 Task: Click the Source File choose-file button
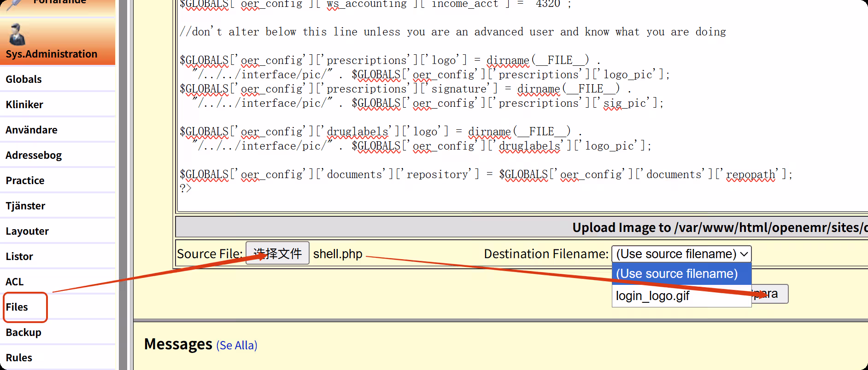point(277,253)
